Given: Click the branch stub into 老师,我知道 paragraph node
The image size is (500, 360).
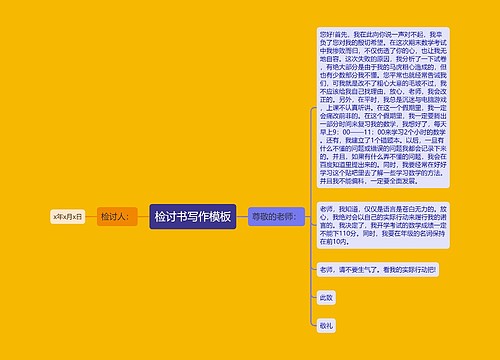Looking at the screenshot, I should click(x=314, y=225).
